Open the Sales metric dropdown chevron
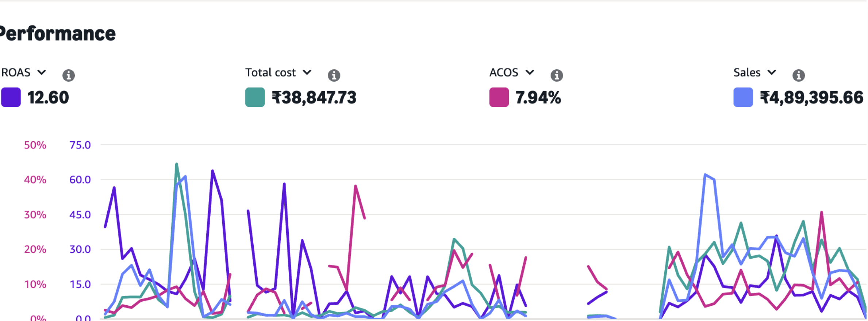 click(x=772, y=72)
